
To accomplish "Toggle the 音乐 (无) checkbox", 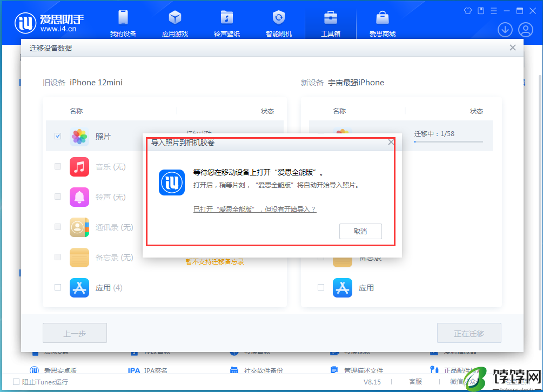I will (58, 166).
